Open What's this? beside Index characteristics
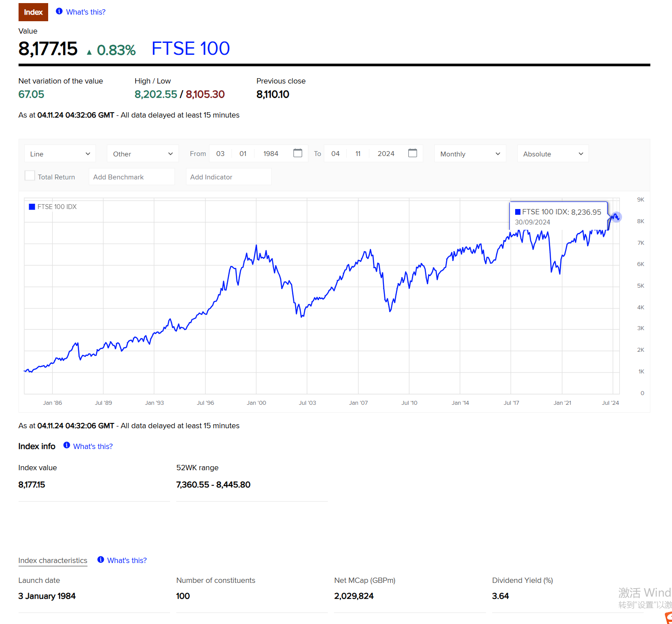Viewport: 672px width, 624px height. [127, 560]
